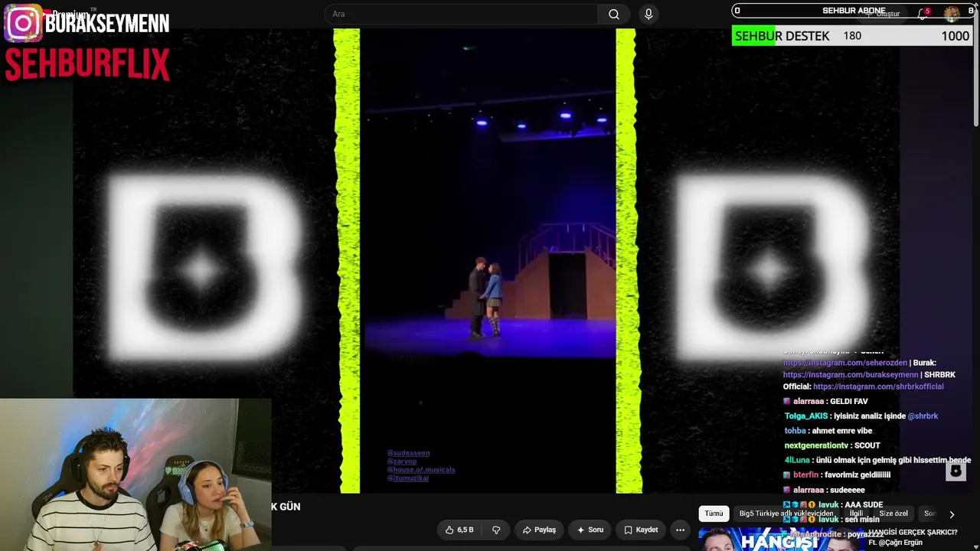Screen dimensions: 980x551
Task: Click the SEHBUR DESTEK progress bar
Action: pos(852,36)
